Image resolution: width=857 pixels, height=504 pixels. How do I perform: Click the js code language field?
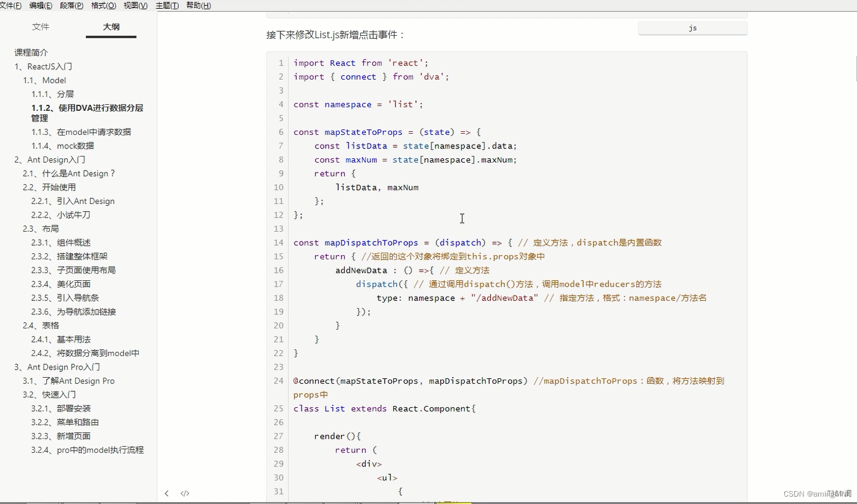(x=692, y=28)
